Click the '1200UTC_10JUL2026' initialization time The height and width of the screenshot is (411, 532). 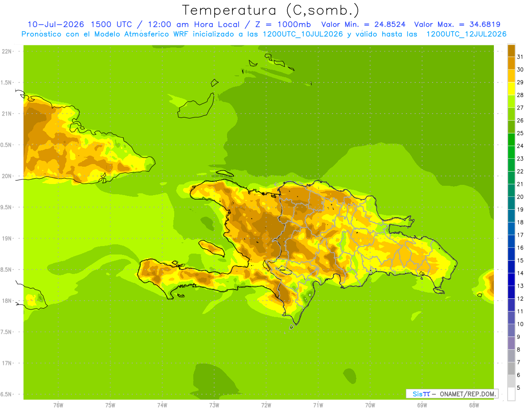point(303,34)
